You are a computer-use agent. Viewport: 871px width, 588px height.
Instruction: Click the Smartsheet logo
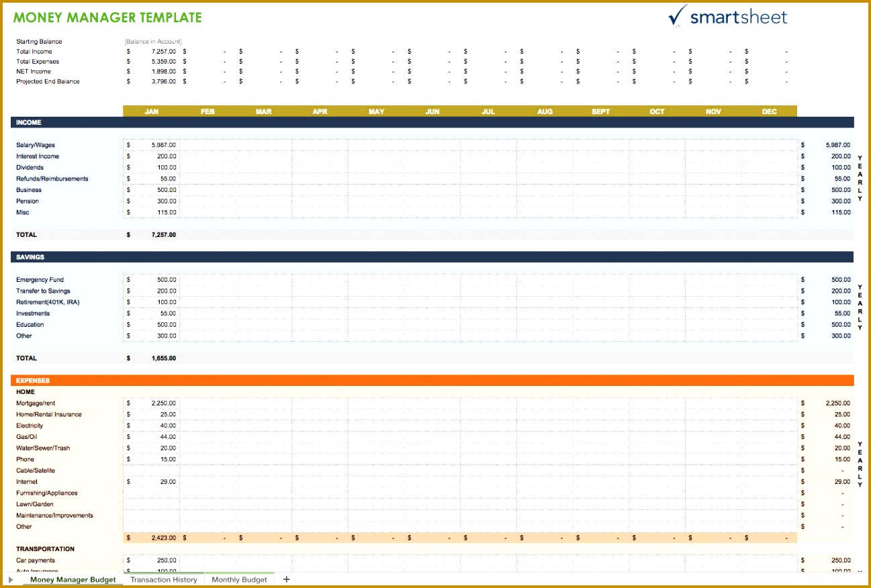click(728, 16)
